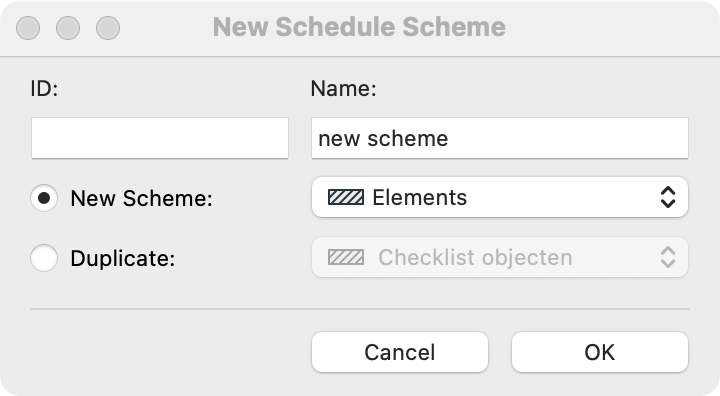Image resolution: width=720 pixels, height=396 pixels.
Task: Click the hatch icon beside Elements
Action: point(346,198)
